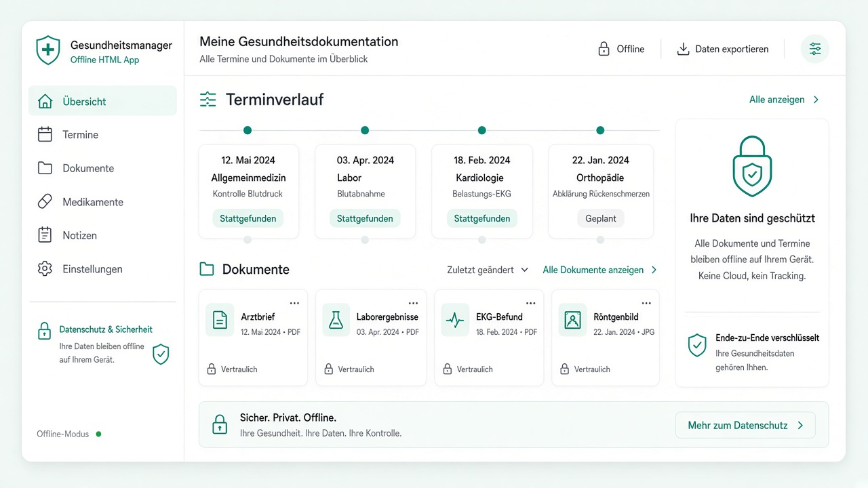This screenshot has width=868, height=488.
Task: Click chevron next to Alle Dokumente anzeigen
Action: coord(654,270)
